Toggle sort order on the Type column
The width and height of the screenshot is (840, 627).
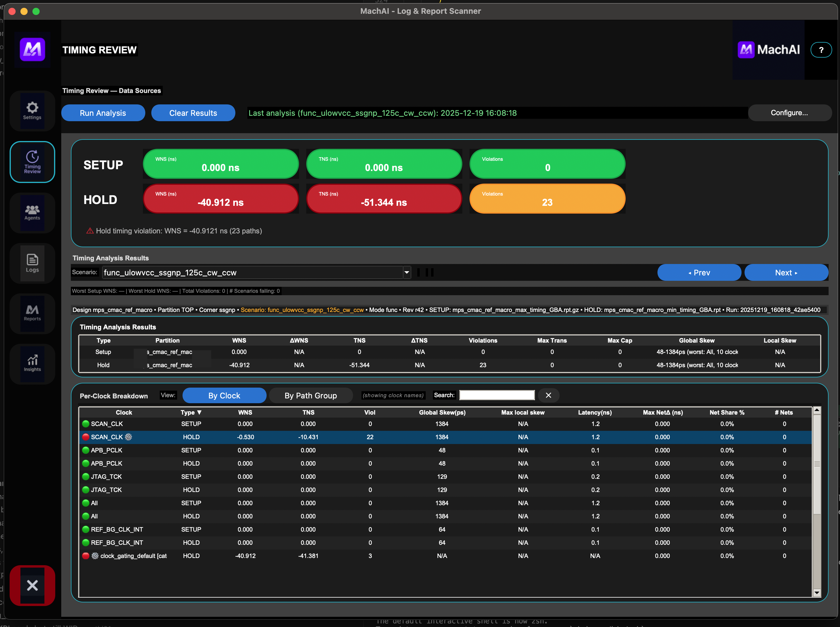point(191,412)
